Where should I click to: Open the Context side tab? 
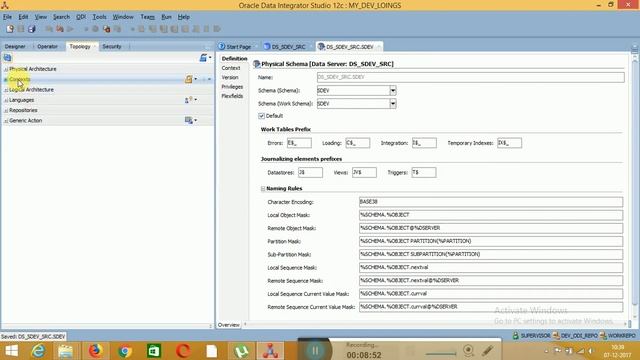click(231, 68)
